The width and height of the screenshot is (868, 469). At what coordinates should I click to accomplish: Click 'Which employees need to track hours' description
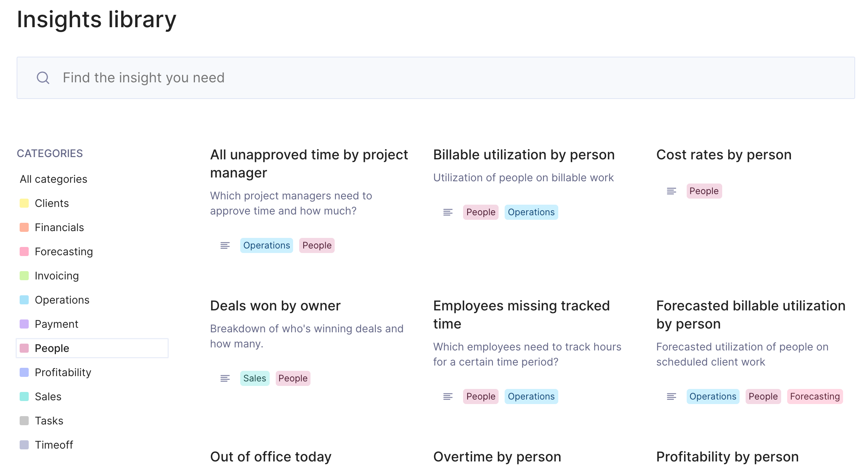[x=527, y=354]
